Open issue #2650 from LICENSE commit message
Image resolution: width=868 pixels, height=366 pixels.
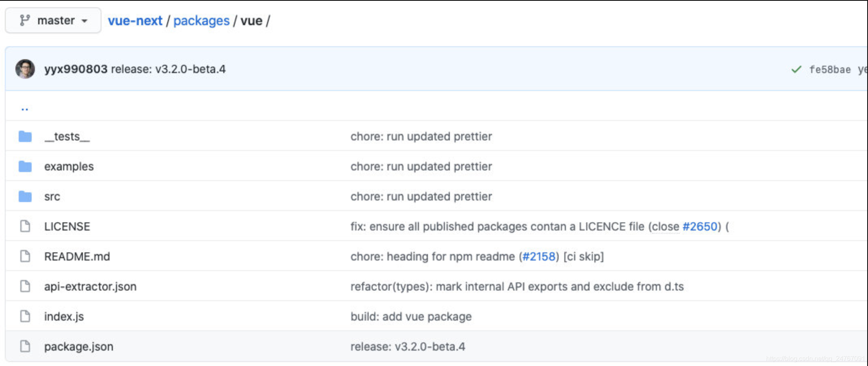pos(700,226)
